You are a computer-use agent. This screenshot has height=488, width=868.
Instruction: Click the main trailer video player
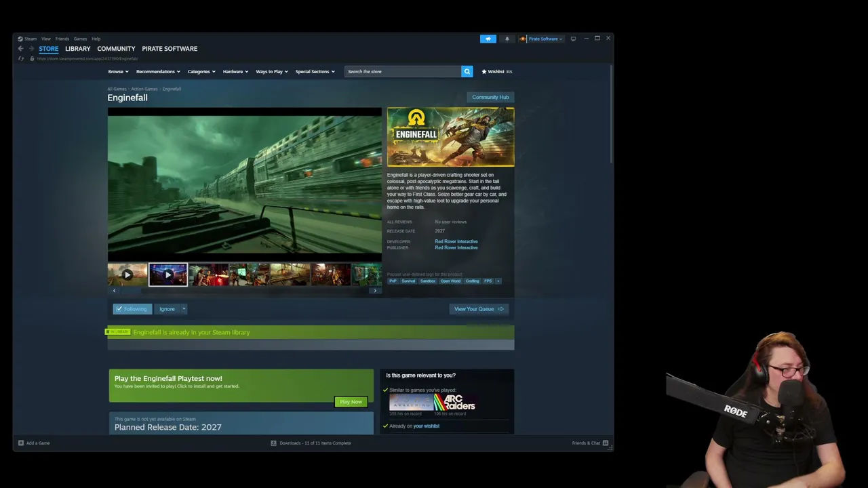tap(245, 184)
